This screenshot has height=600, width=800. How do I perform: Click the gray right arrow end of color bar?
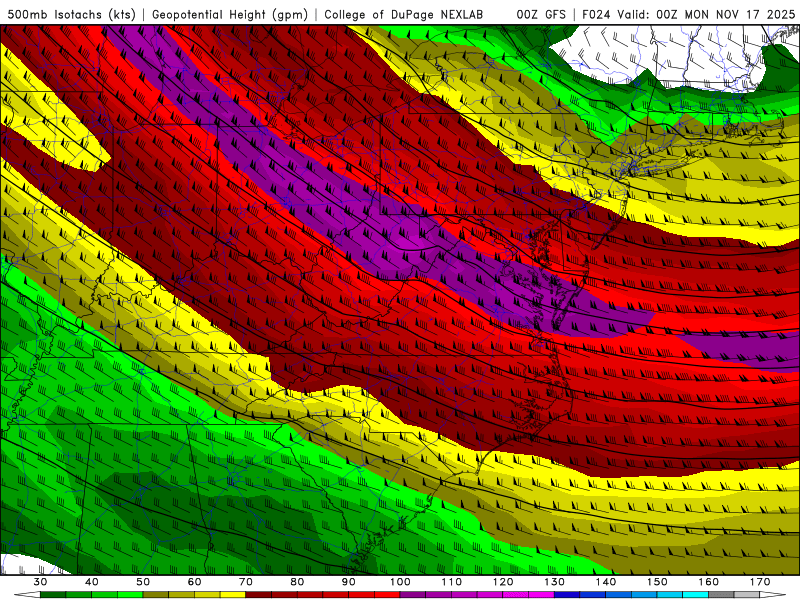point(773,594)
